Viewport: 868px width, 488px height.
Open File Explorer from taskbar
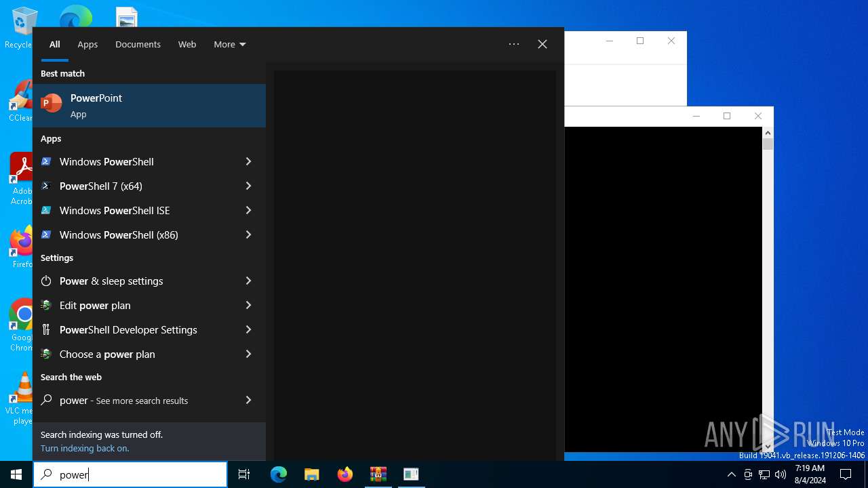pyautogui.click(x=311, y=474)
